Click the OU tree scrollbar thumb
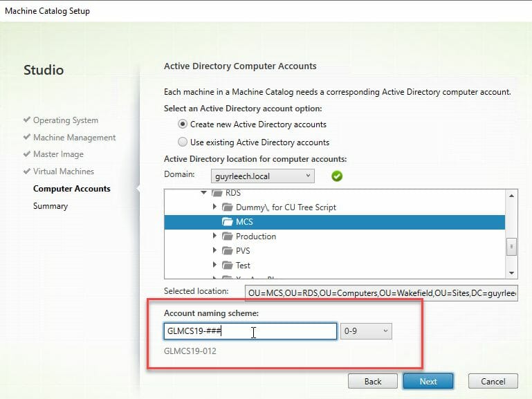 coord(511,247)
